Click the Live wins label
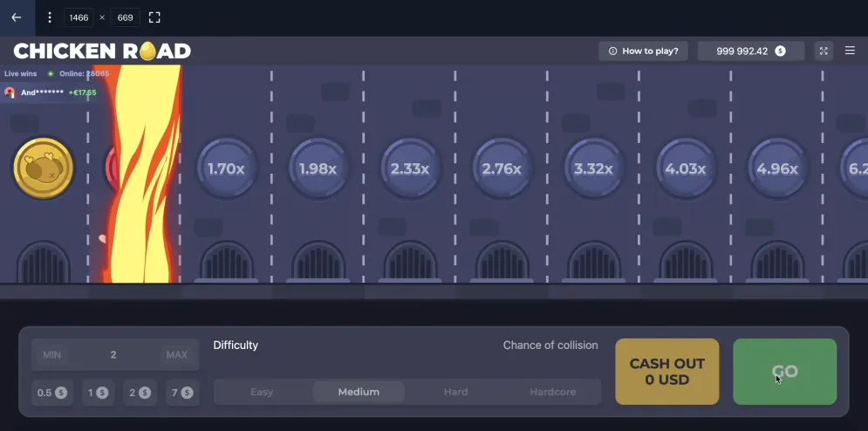This screenshot has width=868, height=431. click(20, 73)
